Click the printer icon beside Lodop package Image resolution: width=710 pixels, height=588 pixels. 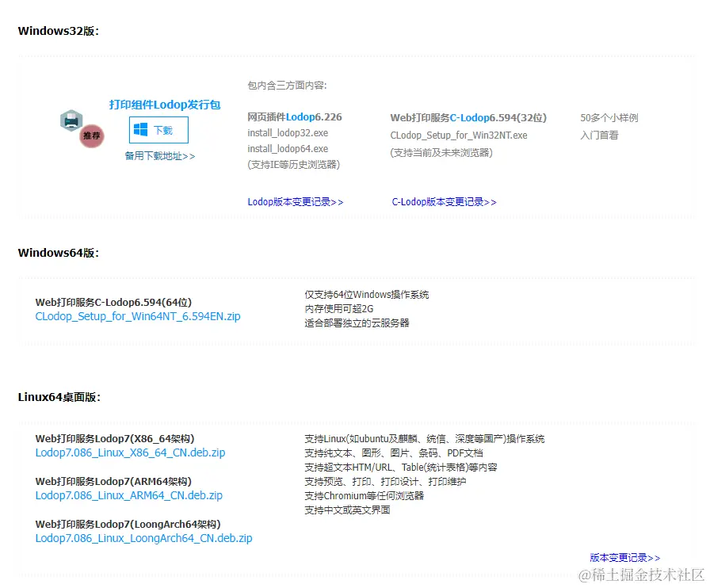click(71, 120)
